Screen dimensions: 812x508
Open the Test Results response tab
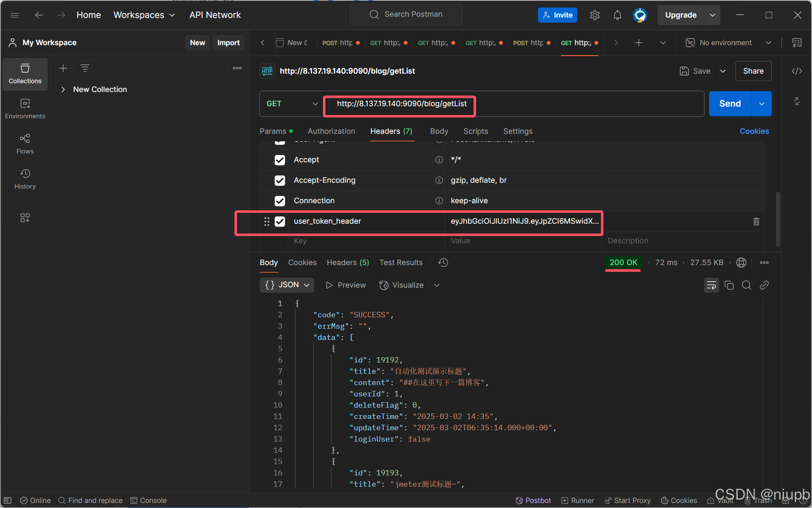400,263
